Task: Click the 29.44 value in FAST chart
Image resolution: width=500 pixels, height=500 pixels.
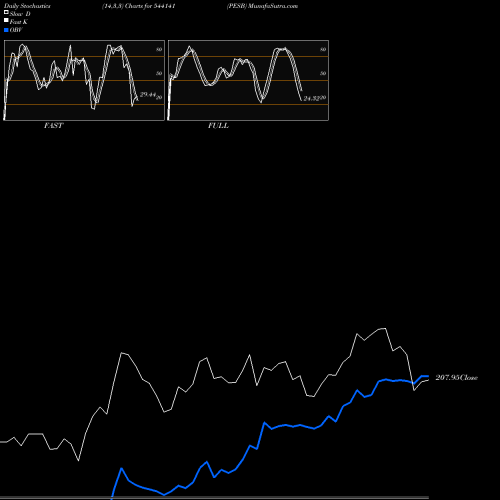Action: [148, 95]
